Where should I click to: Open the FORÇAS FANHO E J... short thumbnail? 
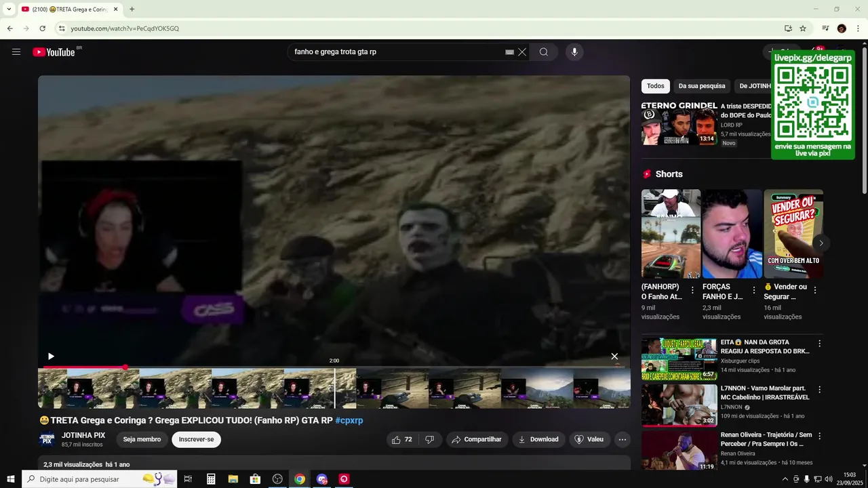(x=732, y=234)
